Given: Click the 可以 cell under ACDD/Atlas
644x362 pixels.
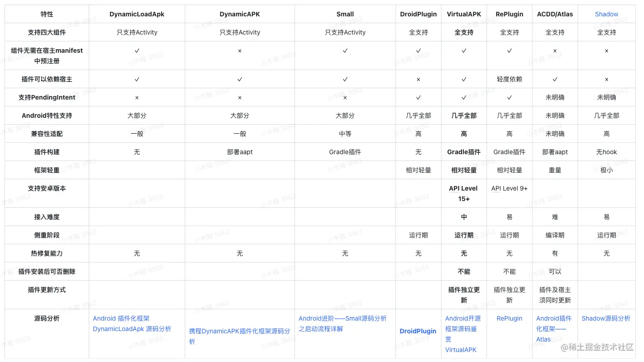Looking at the screenshot, I should click(x=555, y=271).
